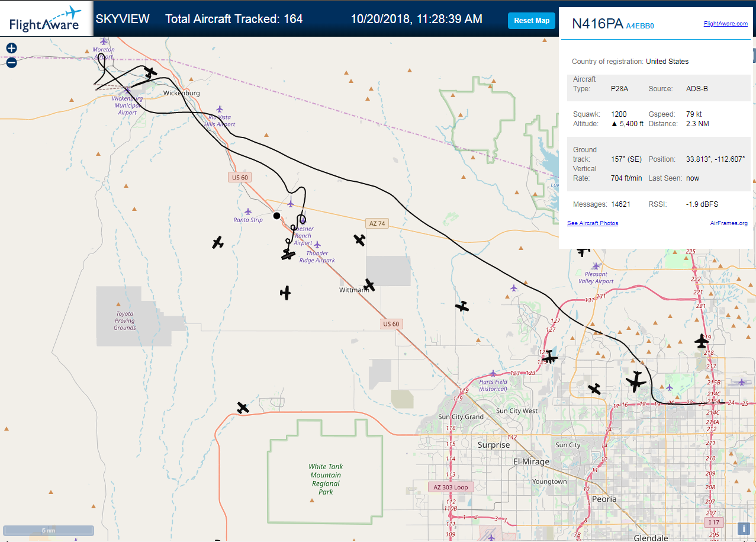
Task: Click the Wickenburg town label
Action: pos(181,93)
